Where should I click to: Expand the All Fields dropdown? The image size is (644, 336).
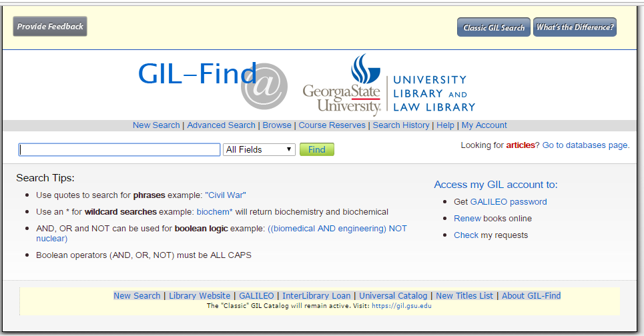click(x=259, y=149)
